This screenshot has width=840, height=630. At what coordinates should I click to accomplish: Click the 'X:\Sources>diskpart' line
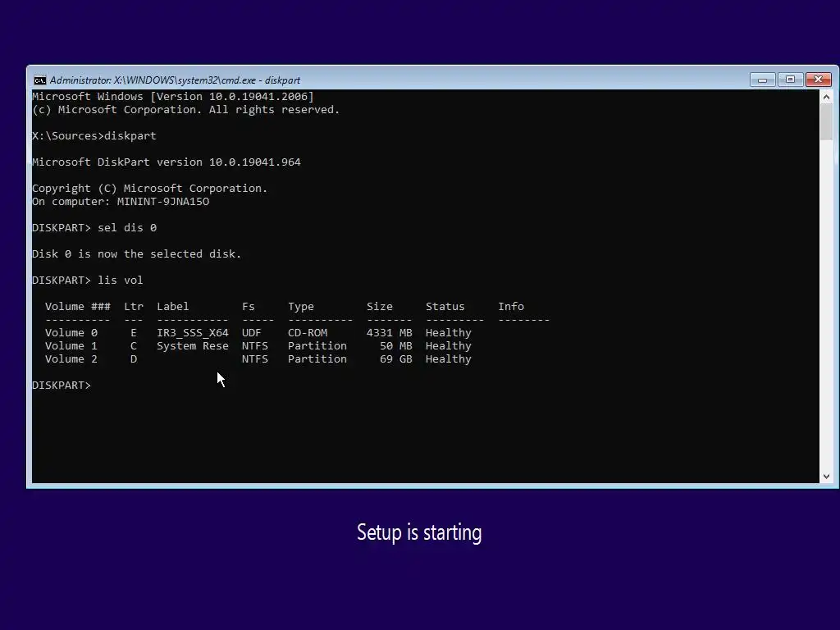pyautogui.click(x=94, y=136)
